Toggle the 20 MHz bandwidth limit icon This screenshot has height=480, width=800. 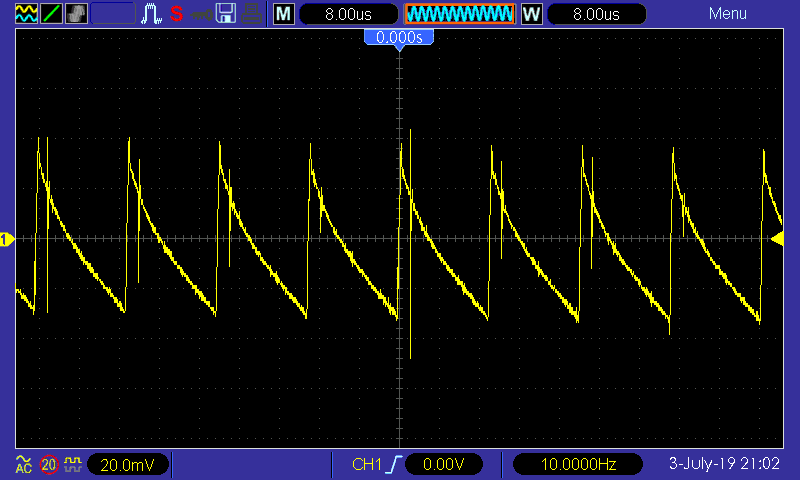pos(49,464)
